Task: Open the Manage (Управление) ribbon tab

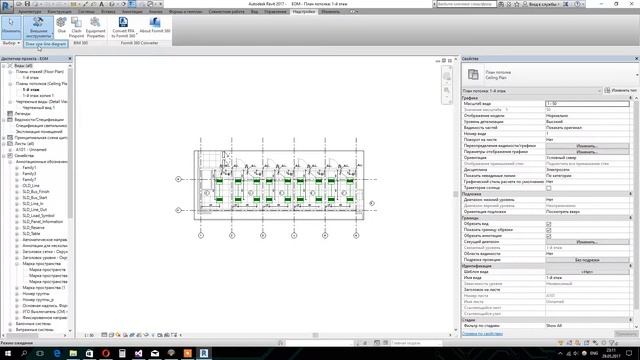Action: click(275, 11)
